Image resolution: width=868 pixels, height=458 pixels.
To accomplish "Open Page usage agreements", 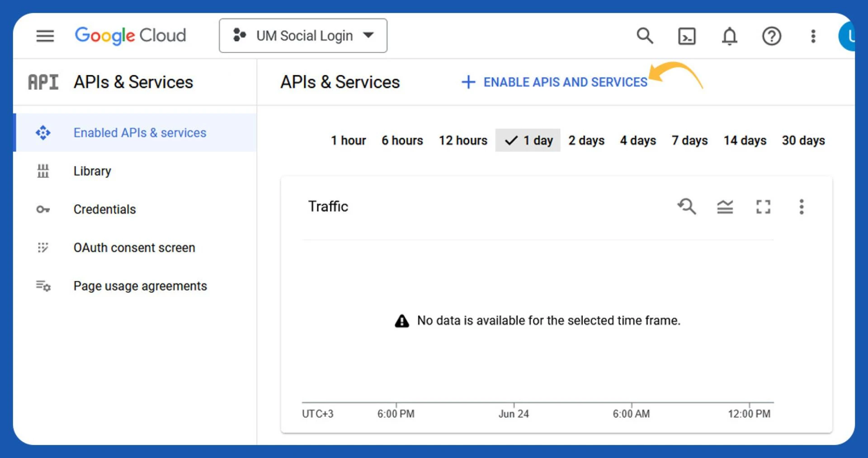I will click(136, 286).
